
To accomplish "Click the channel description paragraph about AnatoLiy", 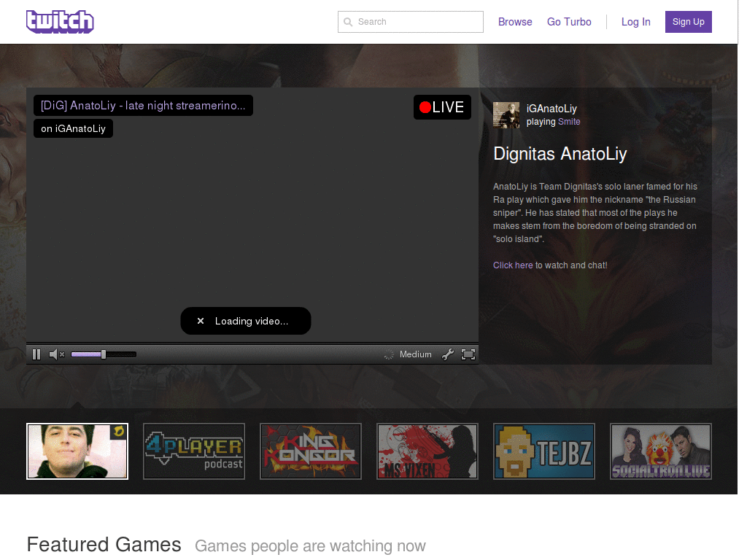I will point(595,212).
